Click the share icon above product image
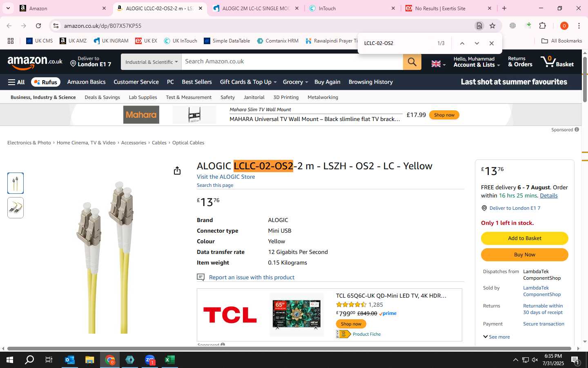This screenshot has height=368, width=588. click(x=177, y=171)
